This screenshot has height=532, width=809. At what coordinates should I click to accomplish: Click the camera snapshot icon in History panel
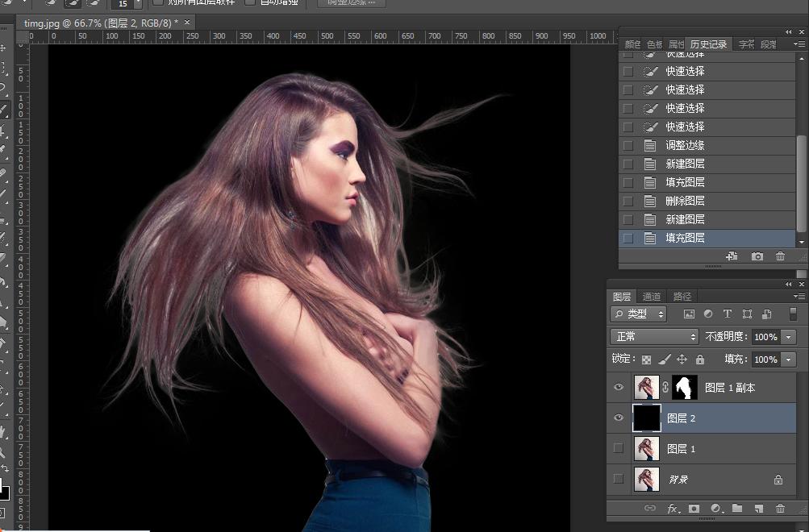[x=757, y=256]
